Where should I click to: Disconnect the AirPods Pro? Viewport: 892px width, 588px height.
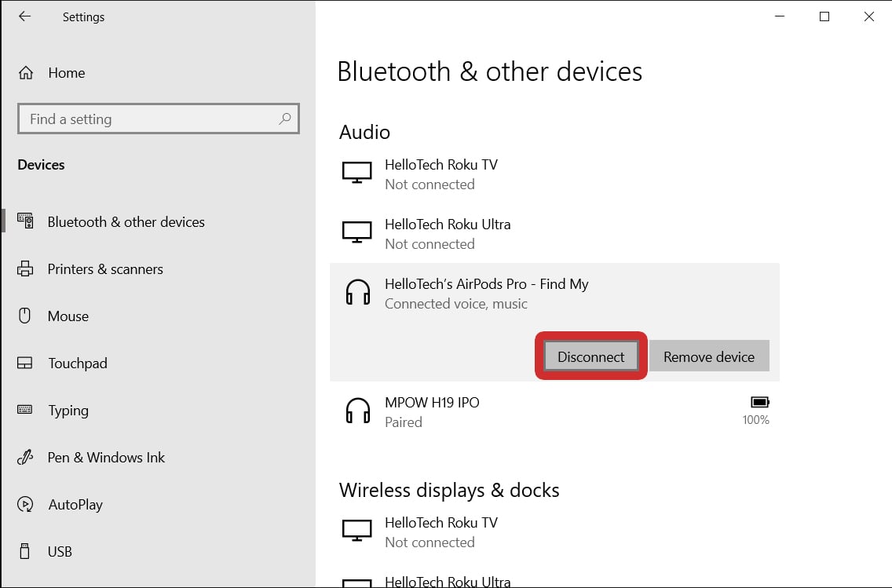coord(590,356)
